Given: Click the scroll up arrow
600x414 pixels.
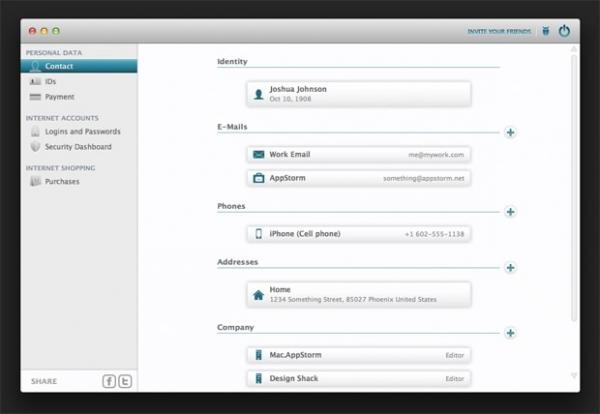Looking at the screenshot, I should (574, 49).
